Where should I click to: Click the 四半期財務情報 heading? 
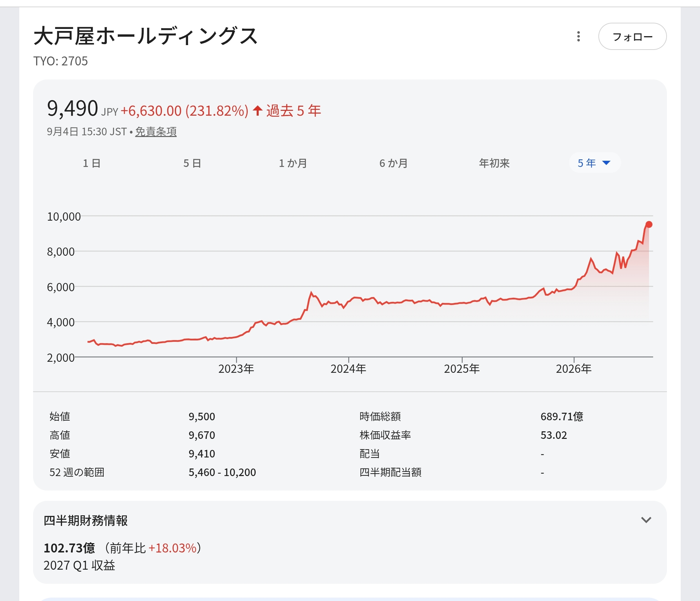[x=85, y=520]
